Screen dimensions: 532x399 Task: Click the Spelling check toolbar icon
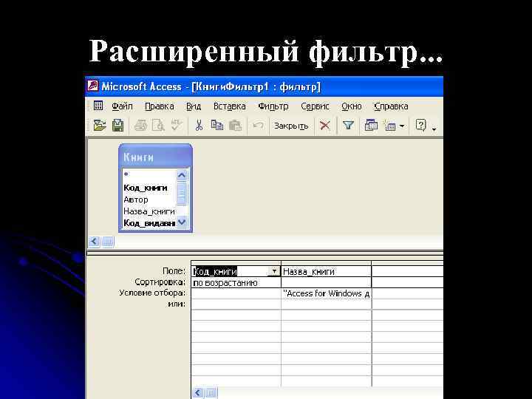(x=177, y=125)
